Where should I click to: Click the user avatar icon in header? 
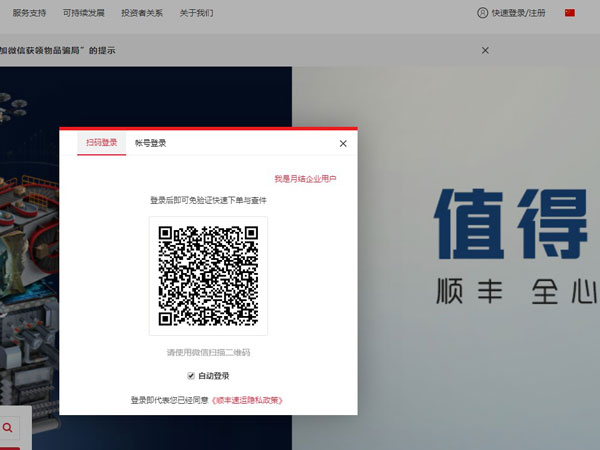483,13
